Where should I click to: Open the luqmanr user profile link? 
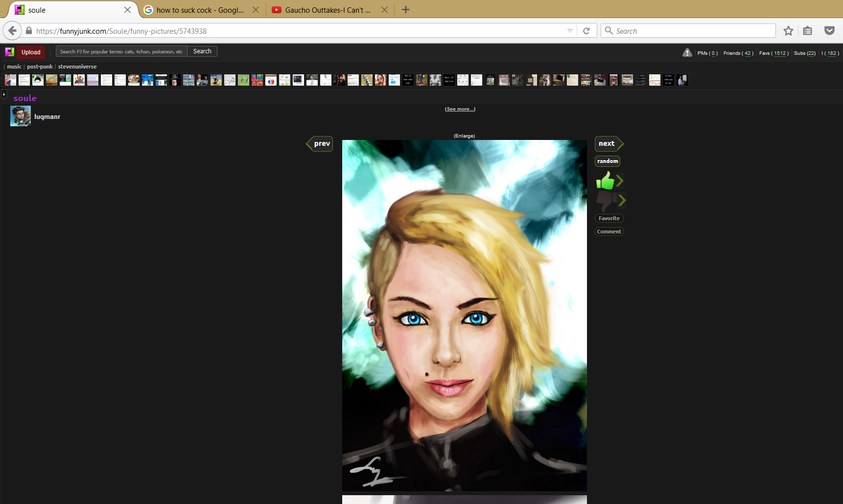pyautogui.click(x=47, y=116)
